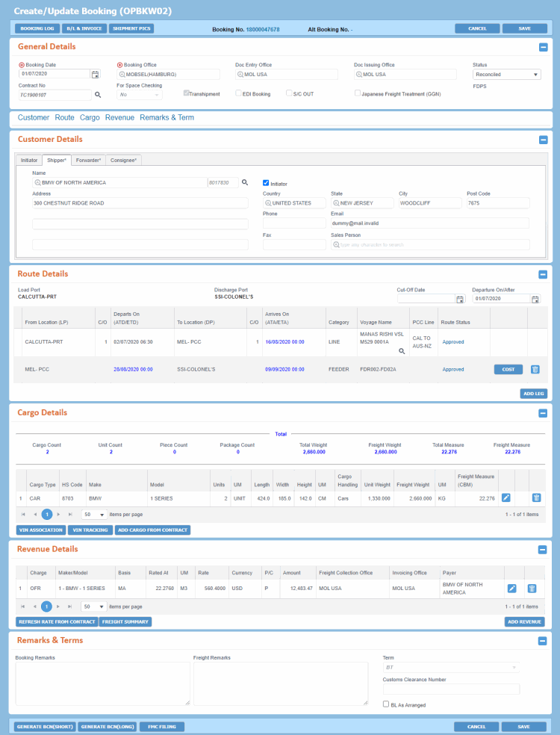Enable BL As Arranged checkbox

[385, 703]
